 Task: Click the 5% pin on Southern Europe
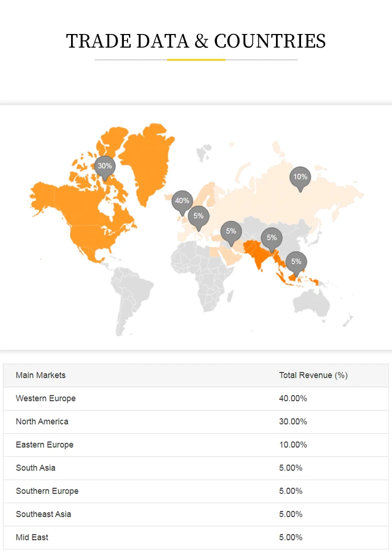pyautogui.click(x=199, y=217)
